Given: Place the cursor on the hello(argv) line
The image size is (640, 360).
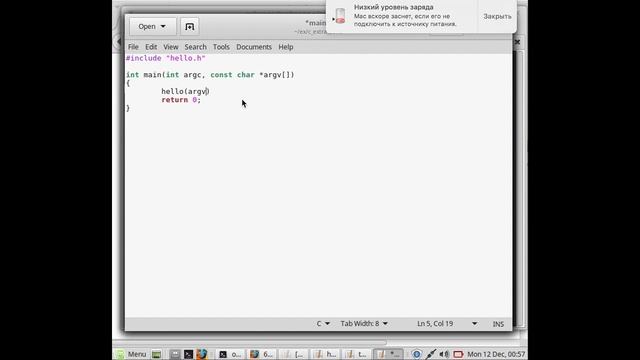Looking at the screenshot, I should click(185, 91).
